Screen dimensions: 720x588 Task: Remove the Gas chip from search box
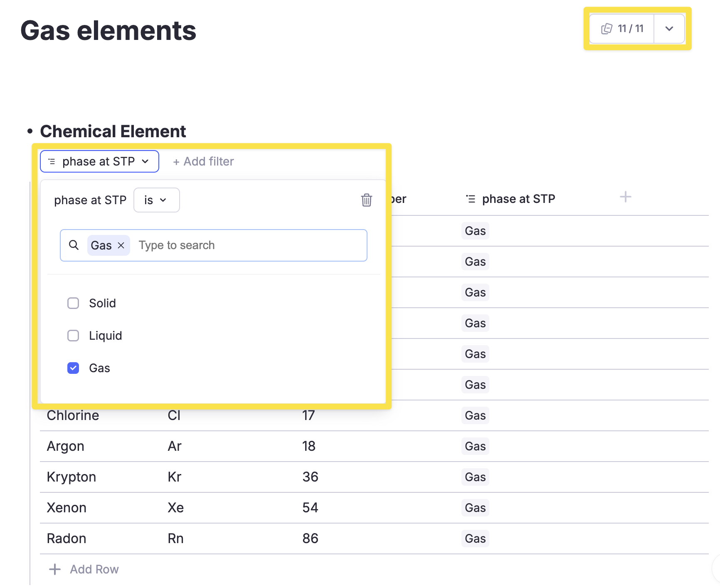(x=121, y=245)
